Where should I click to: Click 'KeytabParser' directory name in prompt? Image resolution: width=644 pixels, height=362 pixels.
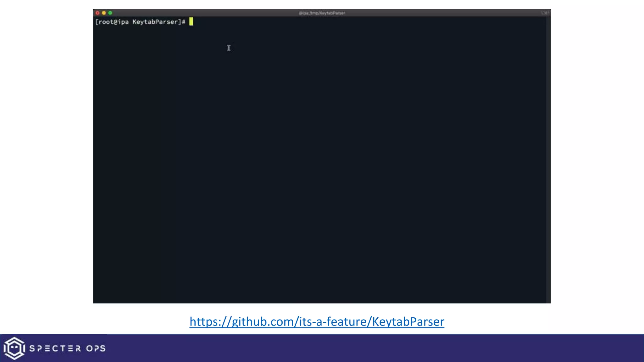(x=155, y=22)
